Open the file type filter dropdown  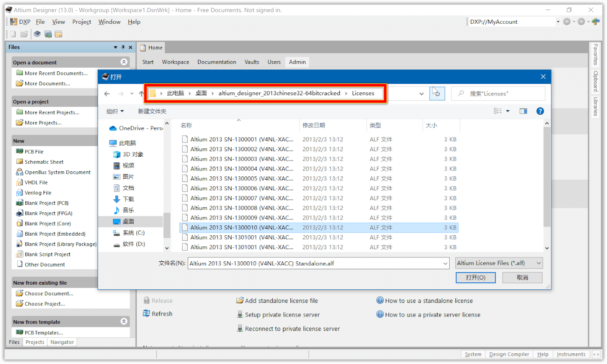[539, 263]
